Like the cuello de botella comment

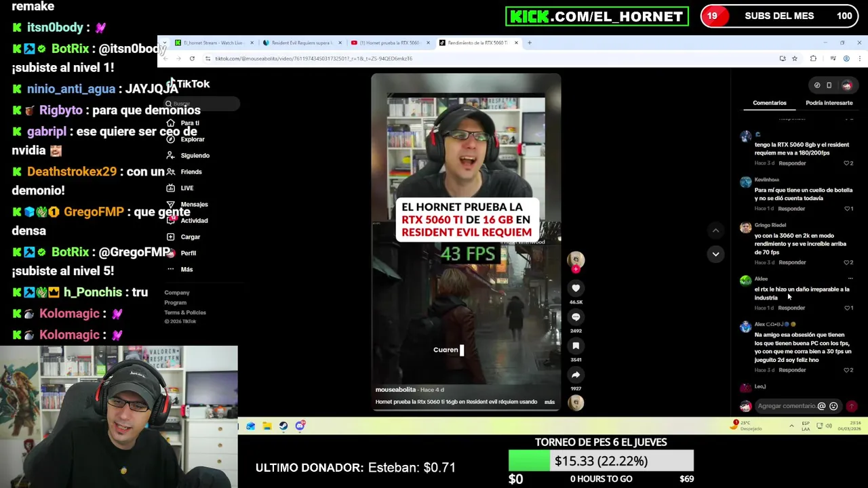tap(848, 209)
